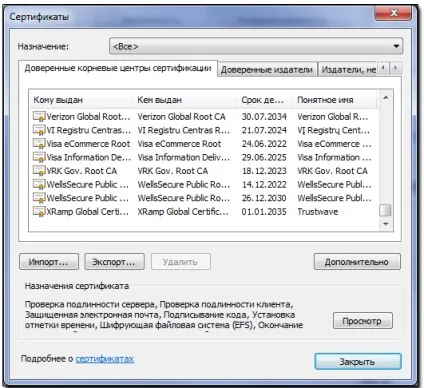The image size is (424, 388).
Task: Select the Verizon Global Root… certificate name
Action: [x=89, y=117]
